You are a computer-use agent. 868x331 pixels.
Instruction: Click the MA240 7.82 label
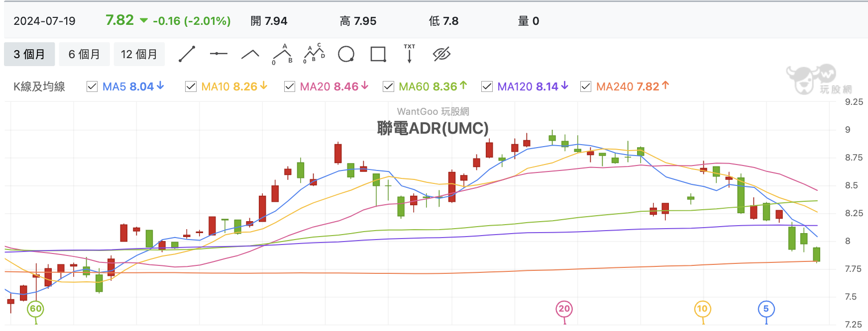[x=633, y=86]
